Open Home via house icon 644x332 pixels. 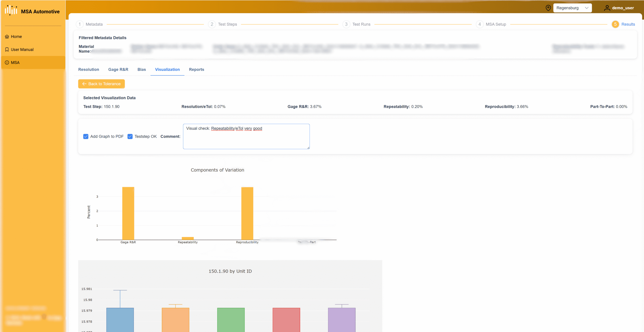coord(7,37)
